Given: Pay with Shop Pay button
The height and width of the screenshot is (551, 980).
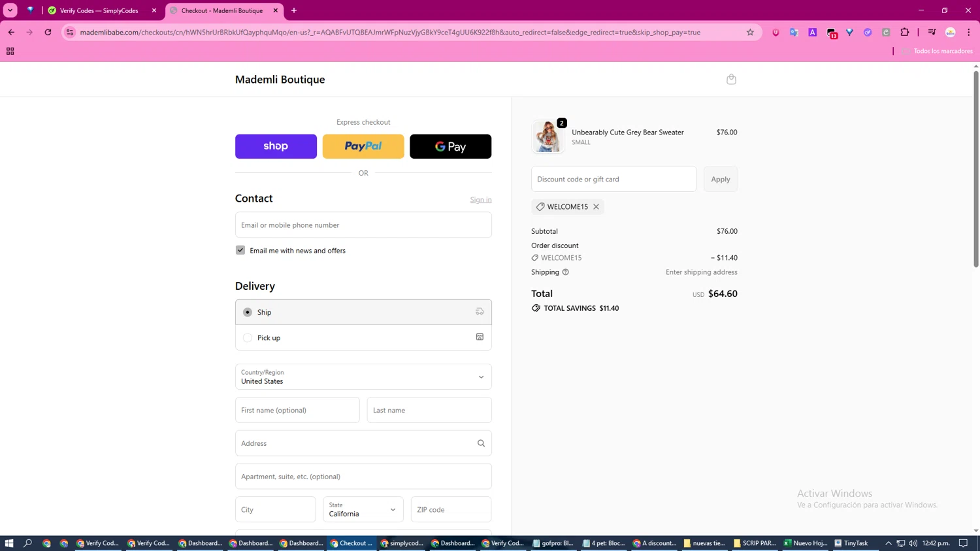Looking at the screenshot, I should click(276, 146).
